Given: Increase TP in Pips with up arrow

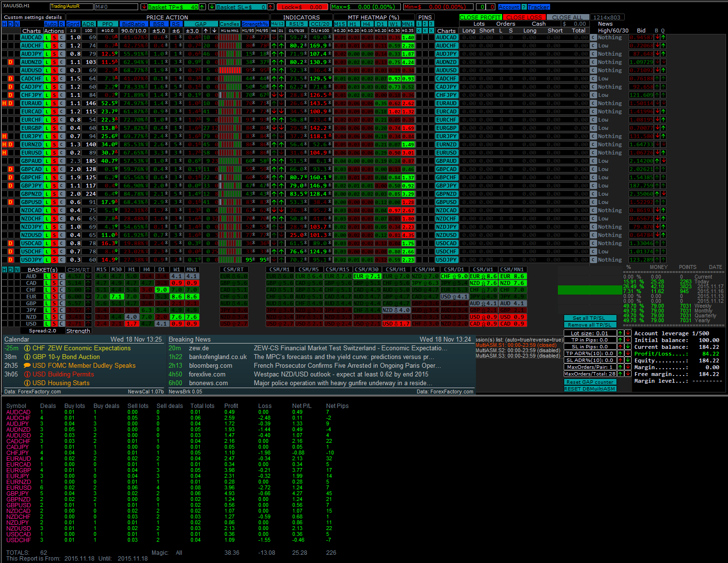Looking at the screenshot, I should pyautogui.click(x=620, y=340).
